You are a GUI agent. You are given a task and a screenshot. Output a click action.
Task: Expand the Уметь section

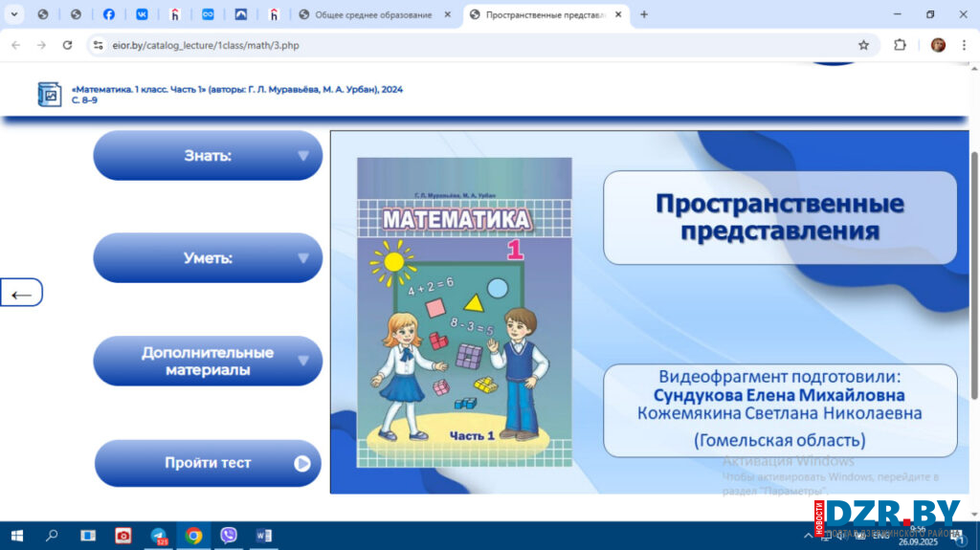[208, 258]
